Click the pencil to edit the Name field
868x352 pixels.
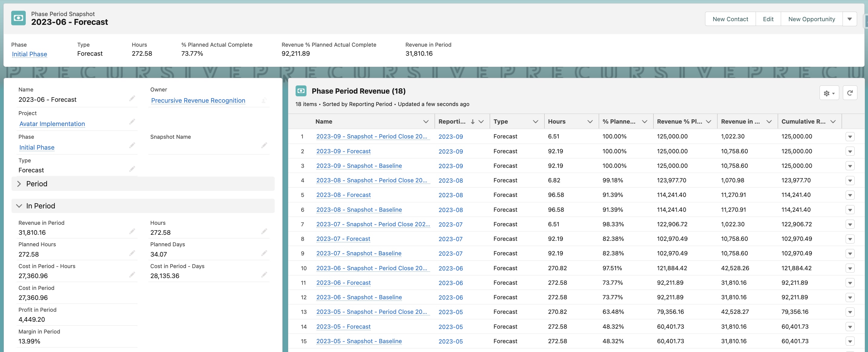132,98
